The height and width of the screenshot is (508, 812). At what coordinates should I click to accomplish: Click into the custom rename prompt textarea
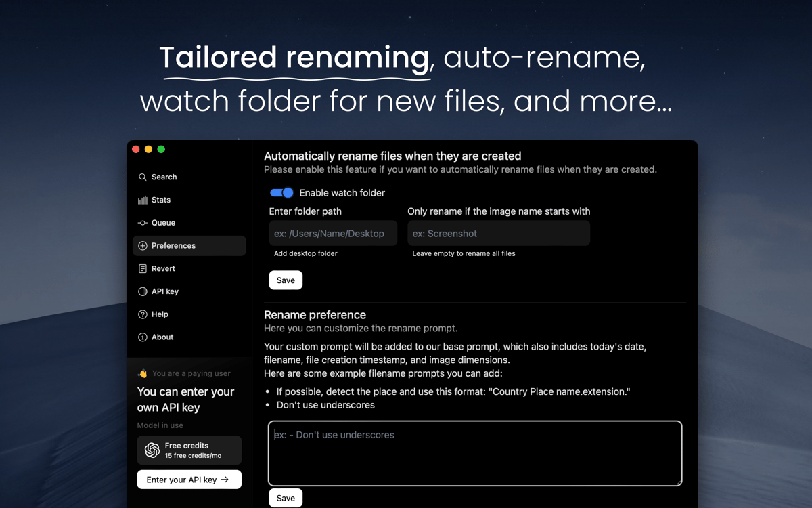pyautogui.click(x=475, y=454)
